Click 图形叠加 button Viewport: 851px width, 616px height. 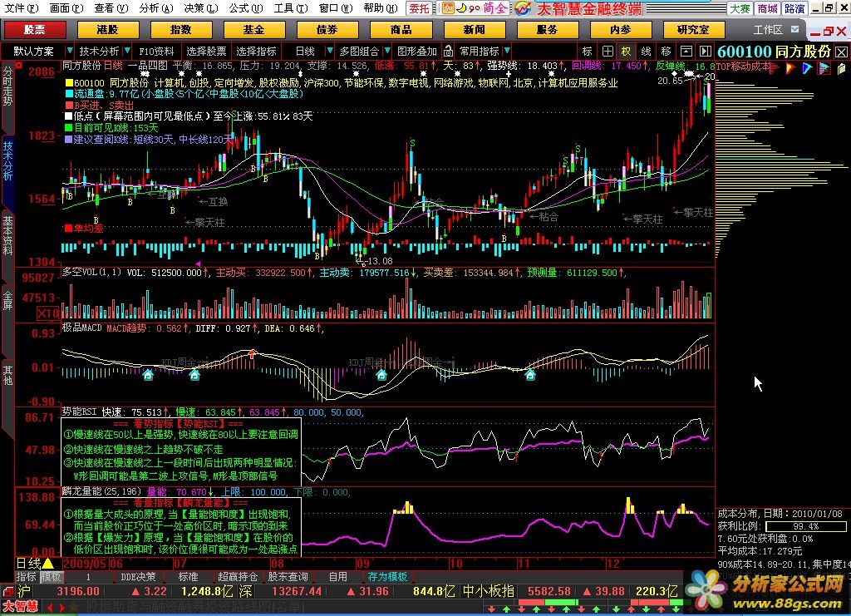tap(417, 52)
